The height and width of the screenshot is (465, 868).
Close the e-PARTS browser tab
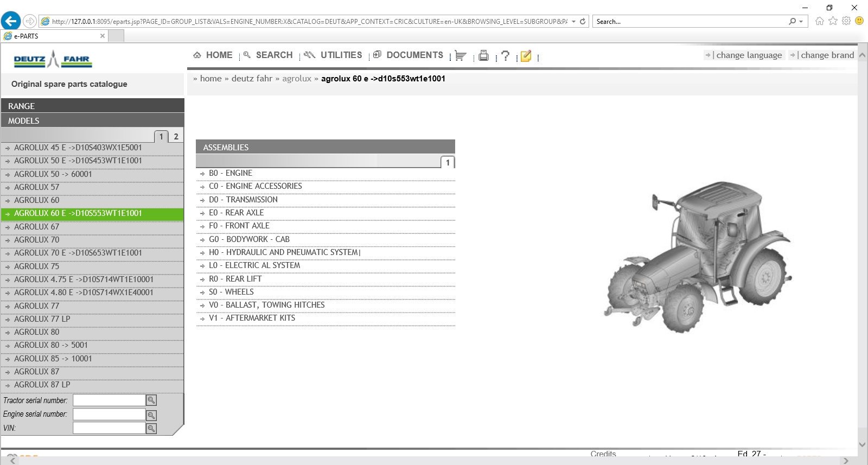tap(103, 36)
